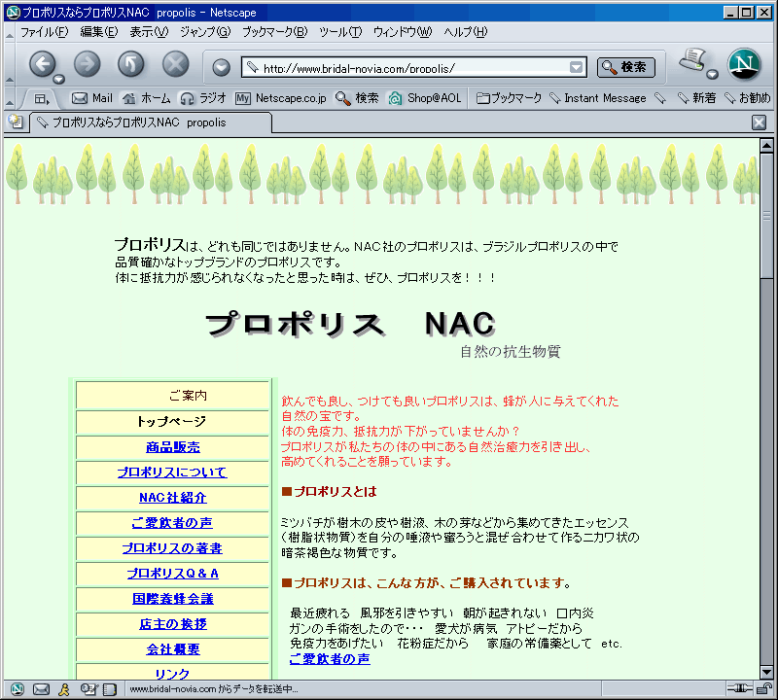
Task: Click the printer icon in the toolbar
Action: [x=693, y=60]
